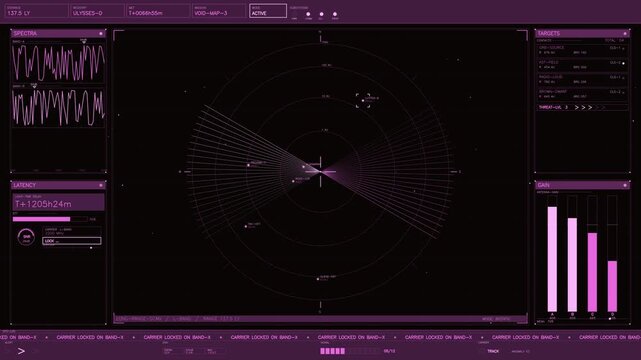641x360 pixels.
Task: Click the THREAT-LVL label
Action: [550, 107]
